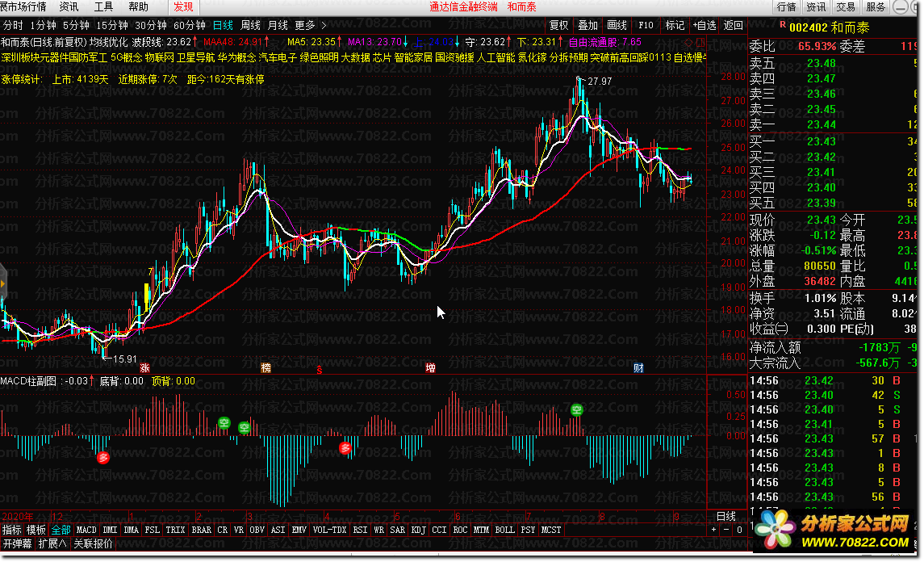Switch sub-chart to MACD indicator
The height and width of the screenshot is (562, 924).
(x=86, y=530)
